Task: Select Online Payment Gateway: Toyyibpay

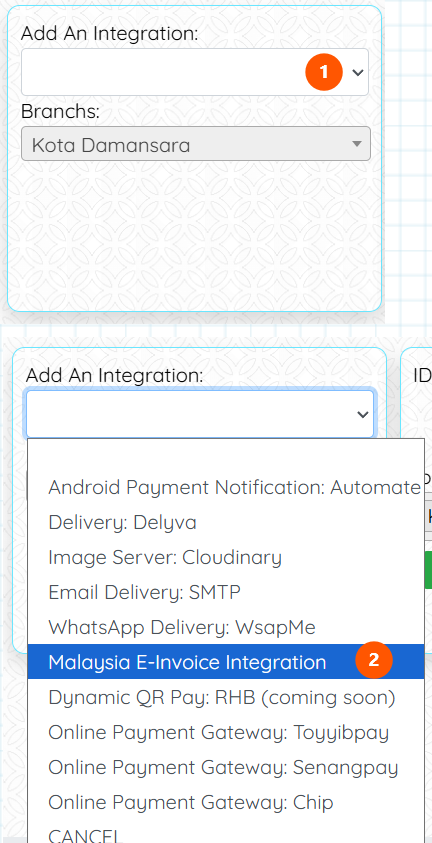Action: pyautogui.click(x=226, y=732)
